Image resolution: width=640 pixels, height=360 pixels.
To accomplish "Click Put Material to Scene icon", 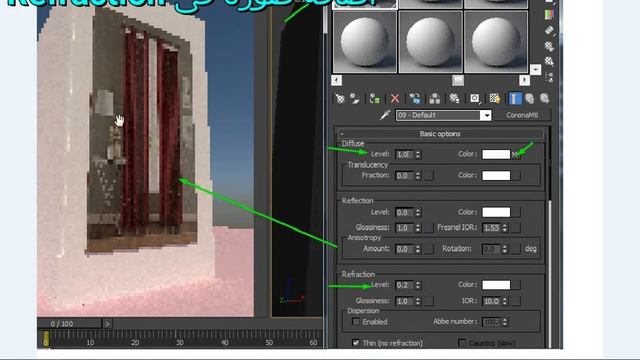I will (x=355, y=98).
